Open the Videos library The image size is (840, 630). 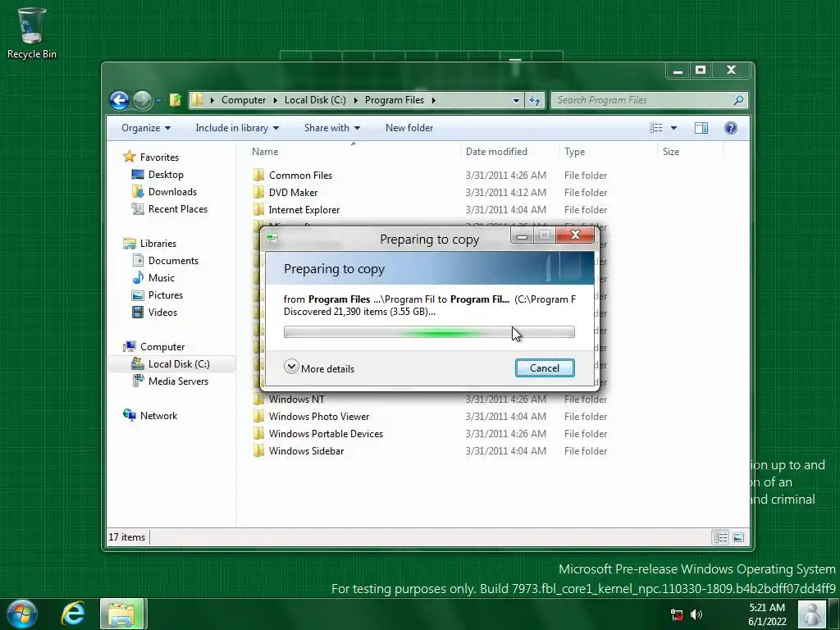click(x=162, y=313)
